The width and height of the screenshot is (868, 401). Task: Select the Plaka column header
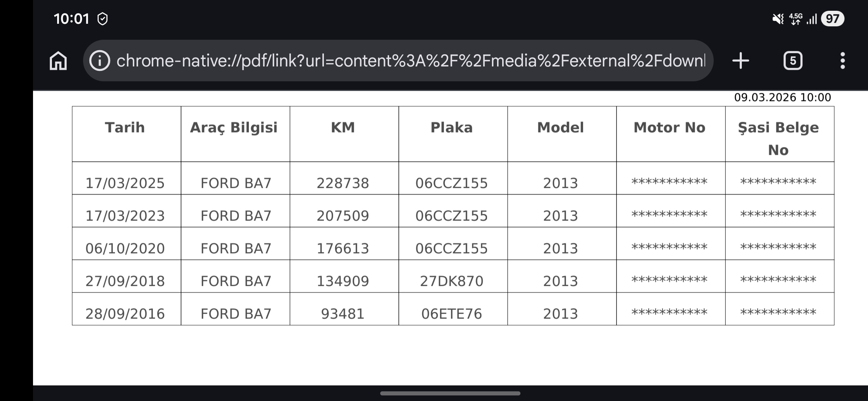[451, 128]
